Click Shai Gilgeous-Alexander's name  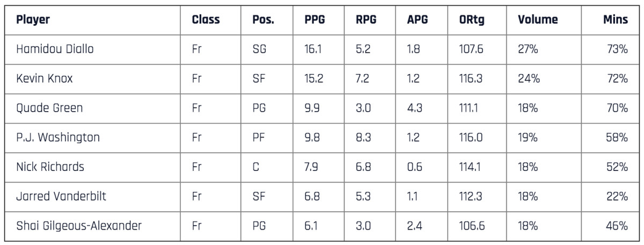coord(79,226)
